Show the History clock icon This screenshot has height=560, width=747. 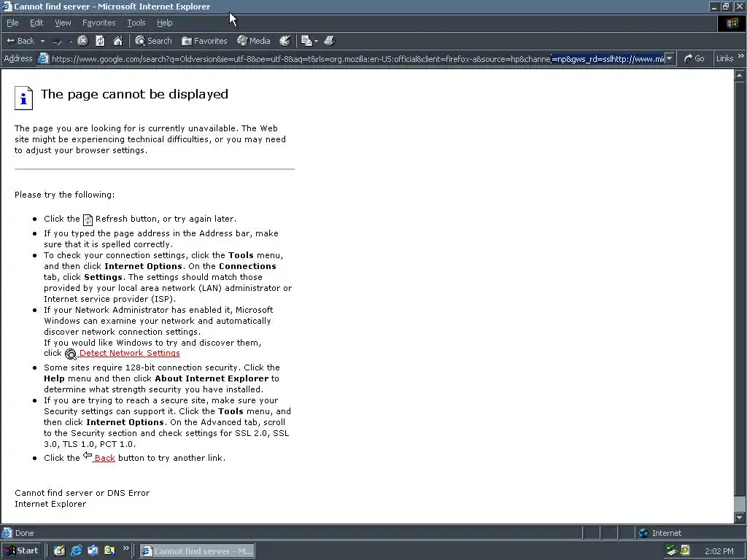pos(285,41)
